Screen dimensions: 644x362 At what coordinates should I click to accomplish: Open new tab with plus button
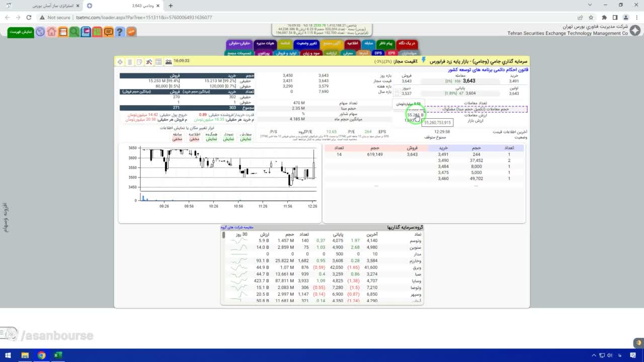(171, 6)
